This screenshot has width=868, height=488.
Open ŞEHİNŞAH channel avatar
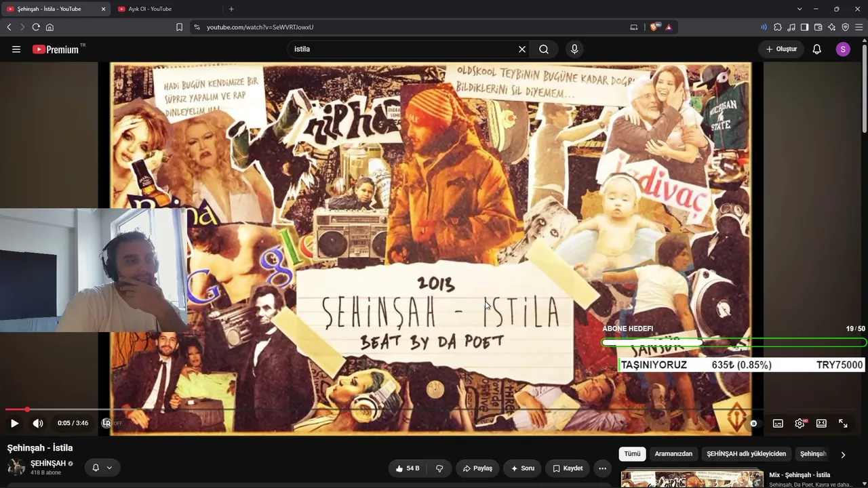point(16,467)
